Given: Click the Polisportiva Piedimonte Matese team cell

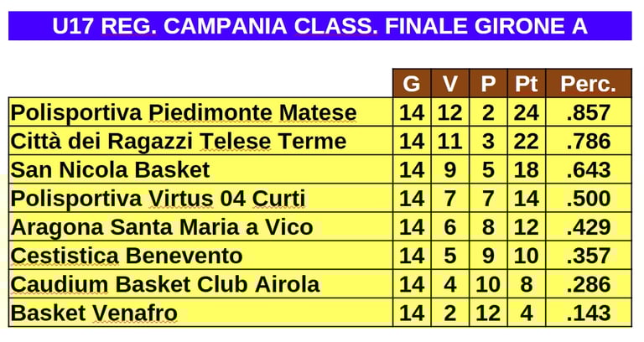Looking at the screenshot, I should pos(184,113).
